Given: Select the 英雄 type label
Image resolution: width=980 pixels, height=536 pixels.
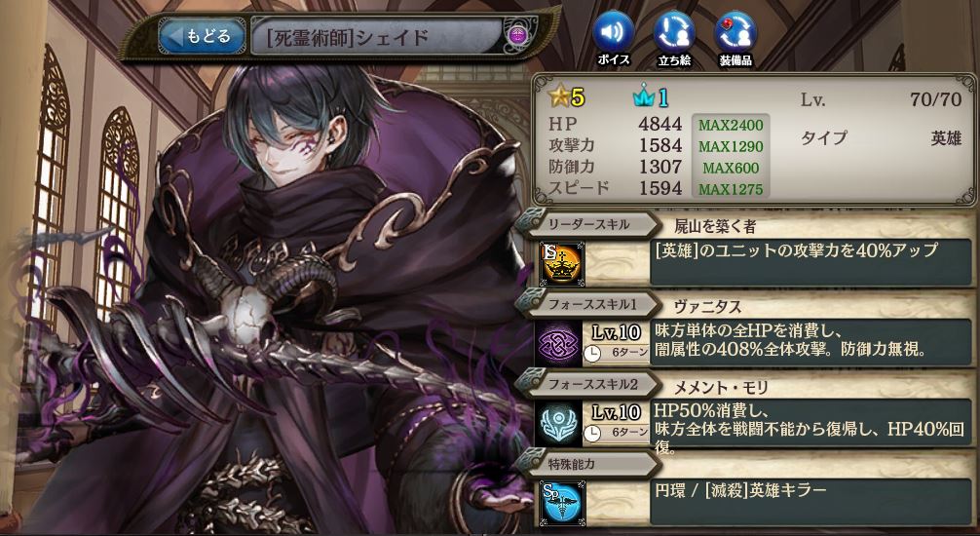Looking at the screenshot, I should point(946,138).
